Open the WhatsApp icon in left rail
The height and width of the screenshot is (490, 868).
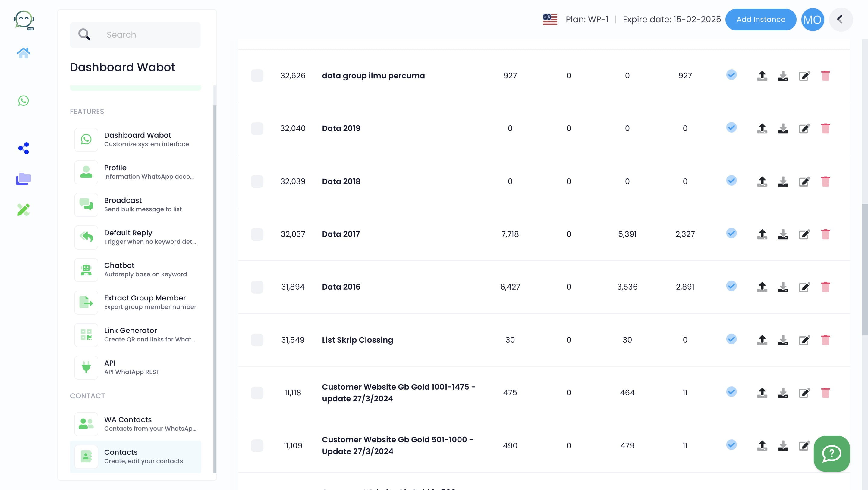[23, 100]
